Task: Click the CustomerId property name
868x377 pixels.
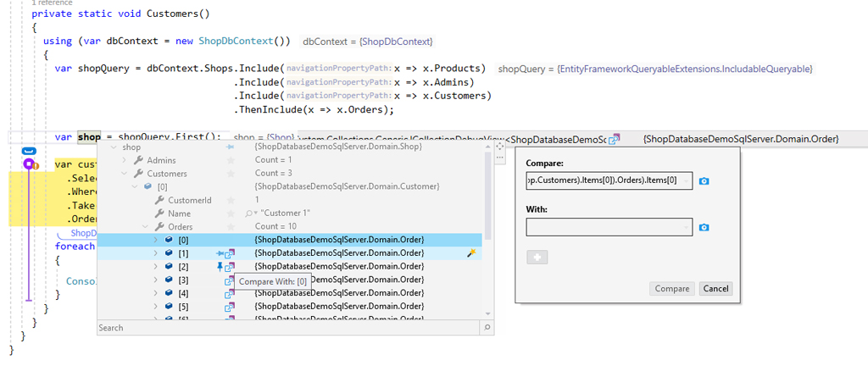Action: point(191,201)
